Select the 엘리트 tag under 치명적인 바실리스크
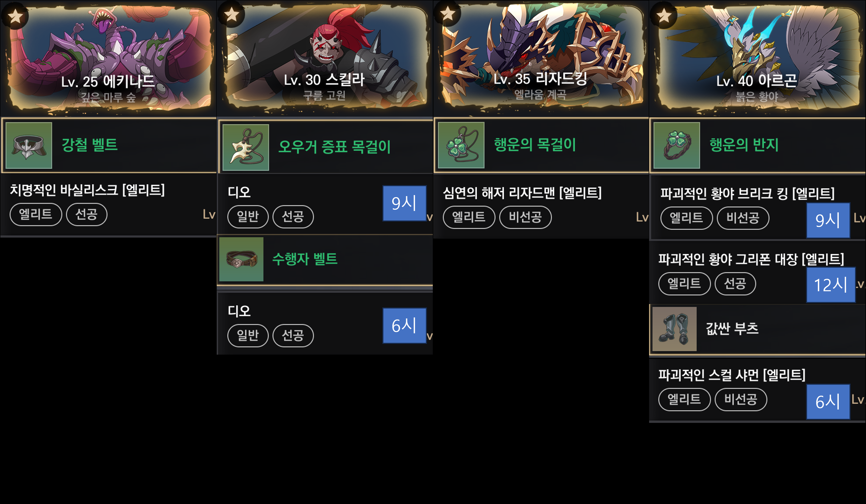 [x=36, y=214]
